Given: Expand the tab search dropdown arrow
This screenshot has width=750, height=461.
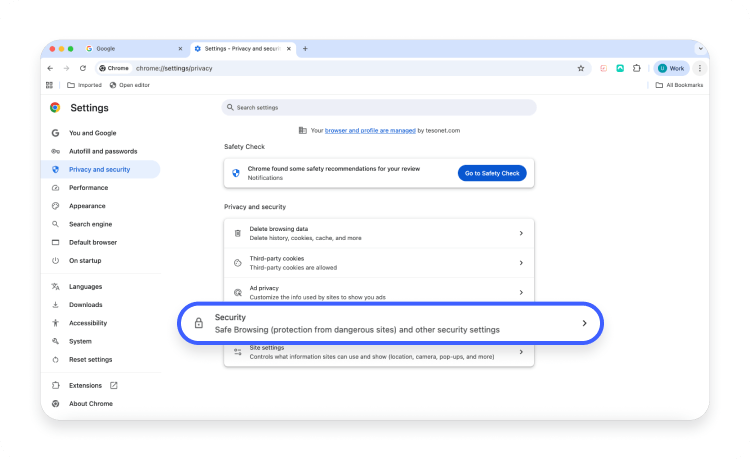Looking at the screenshot, I should tap(700, 49).
